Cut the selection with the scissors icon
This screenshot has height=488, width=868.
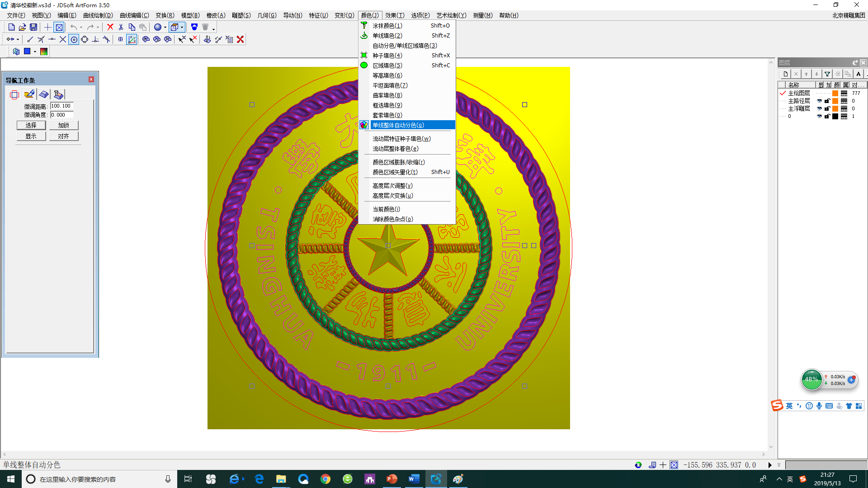121,27
